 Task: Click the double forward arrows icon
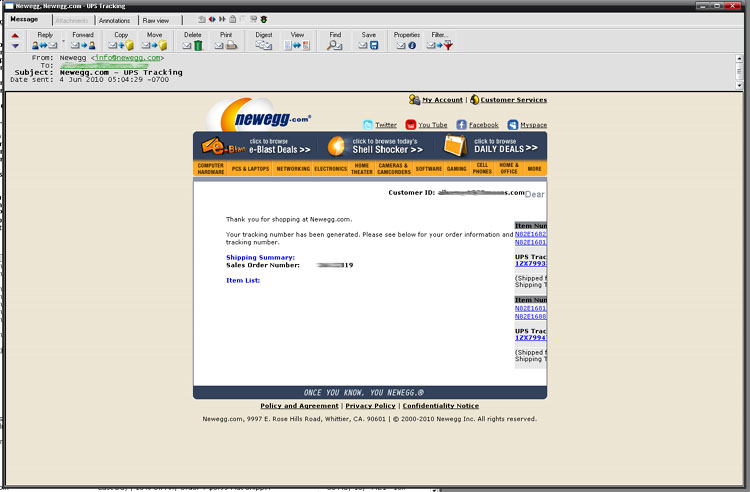[222, 20]
